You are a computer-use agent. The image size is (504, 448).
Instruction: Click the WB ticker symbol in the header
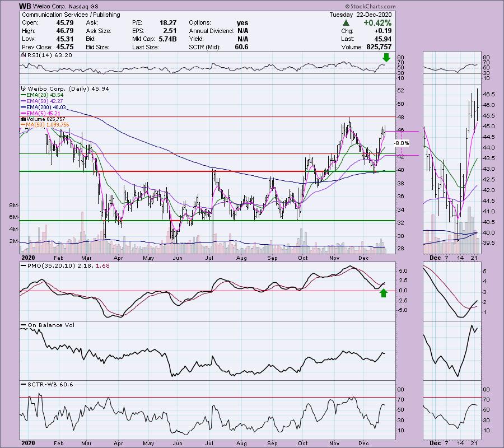tap(25, 6)
